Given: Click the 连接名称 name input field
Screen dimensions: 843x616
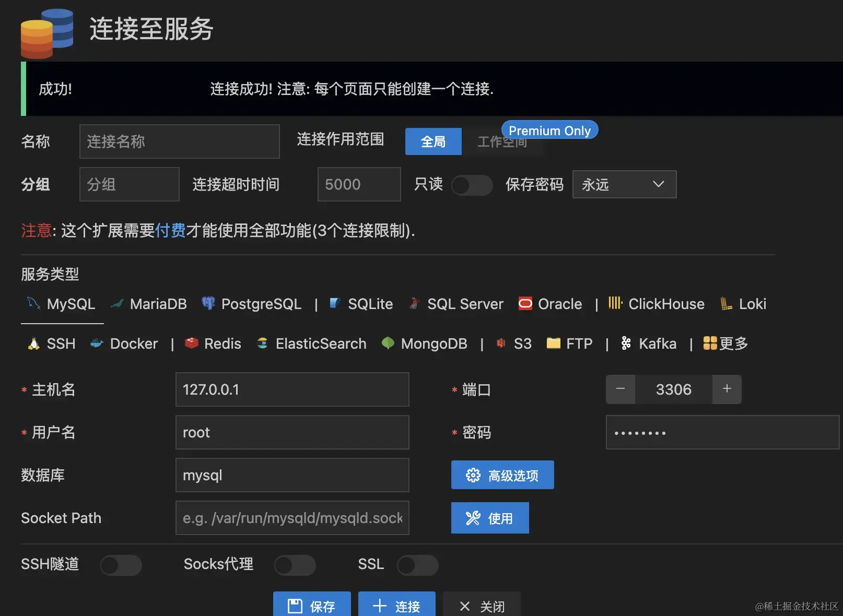Looking at the screenshot, I should [180, 141].
